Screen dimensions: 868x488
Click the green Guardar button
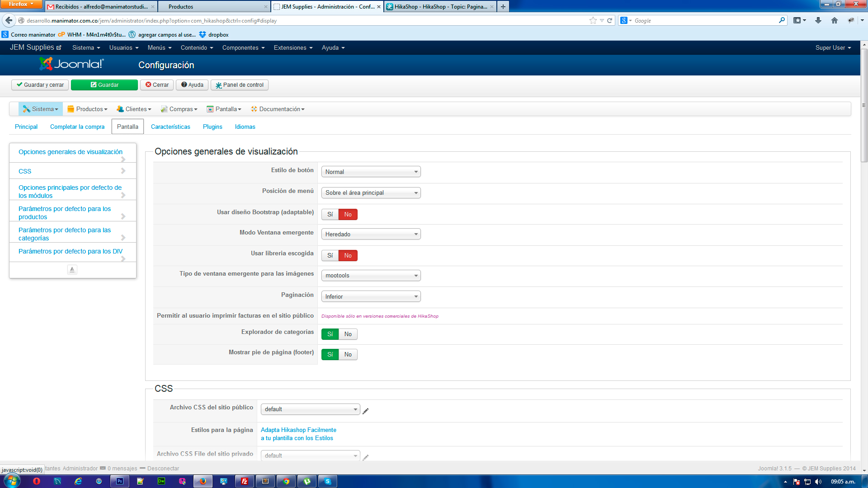104,85
